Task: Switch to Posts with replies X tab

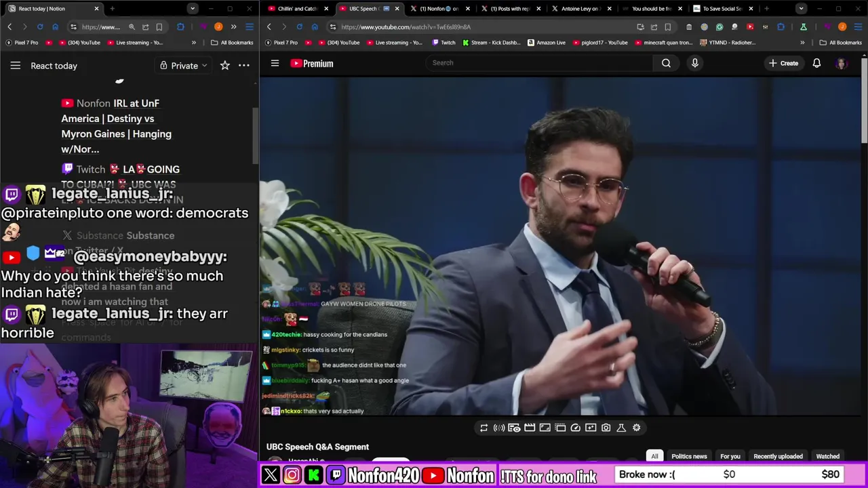Action: coord(510,9)
